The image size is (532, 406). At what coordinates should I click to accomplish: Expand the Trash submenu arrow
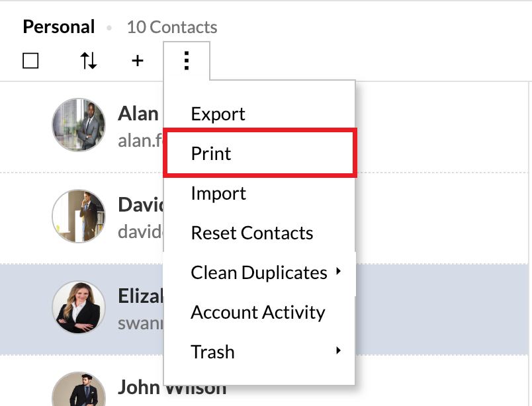(339, 350)
